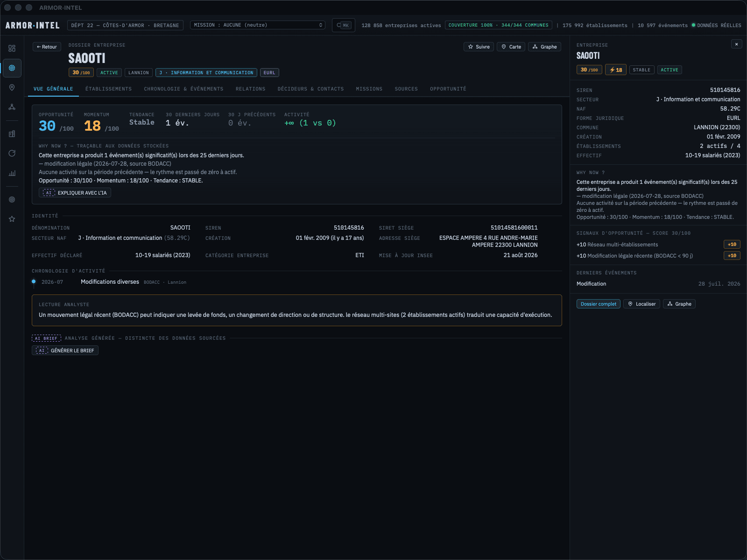Close the entreprise side panel
Image resolution: width=747 pixels, height=560 pixels.
(x=737, y=44)
